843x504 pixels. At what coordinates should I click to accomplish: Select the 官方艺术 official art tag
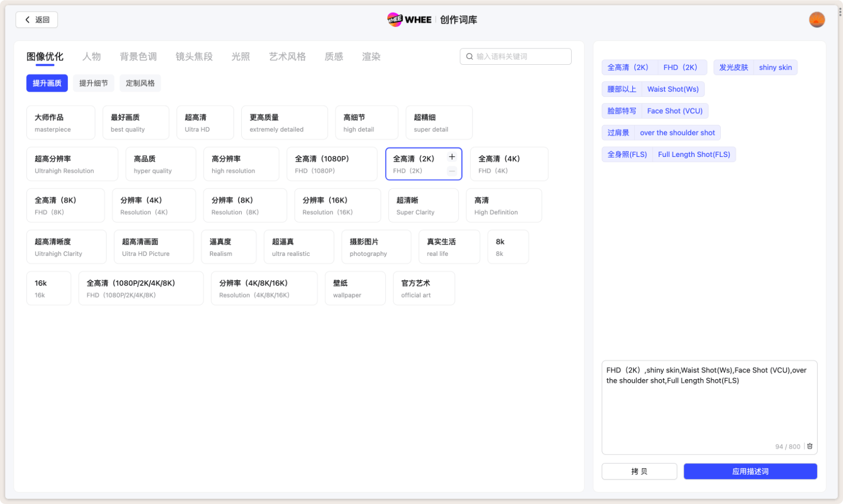tap(424, 288)
